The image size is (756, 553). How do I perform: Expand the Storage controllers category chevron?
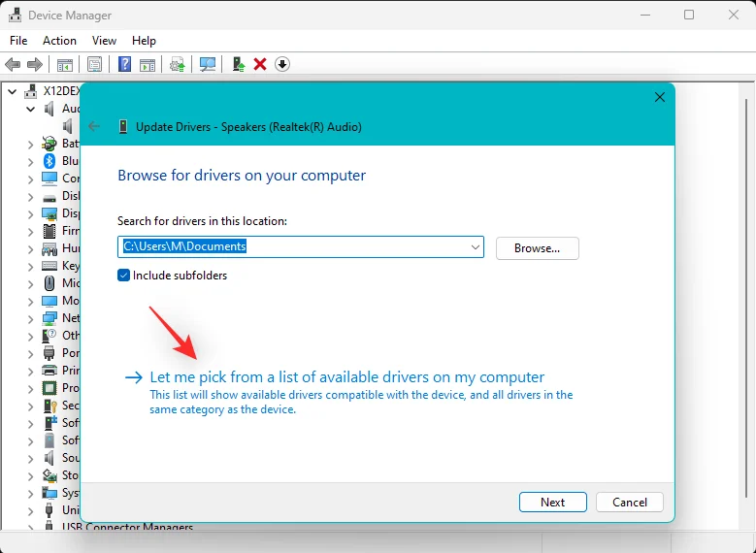point(30,475)
